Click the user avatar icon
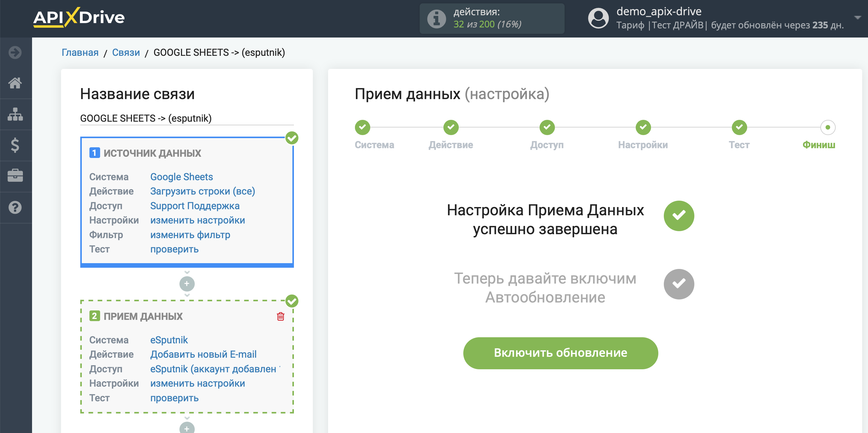This screenshot has height=433, width=868. [x=598, y=19]
